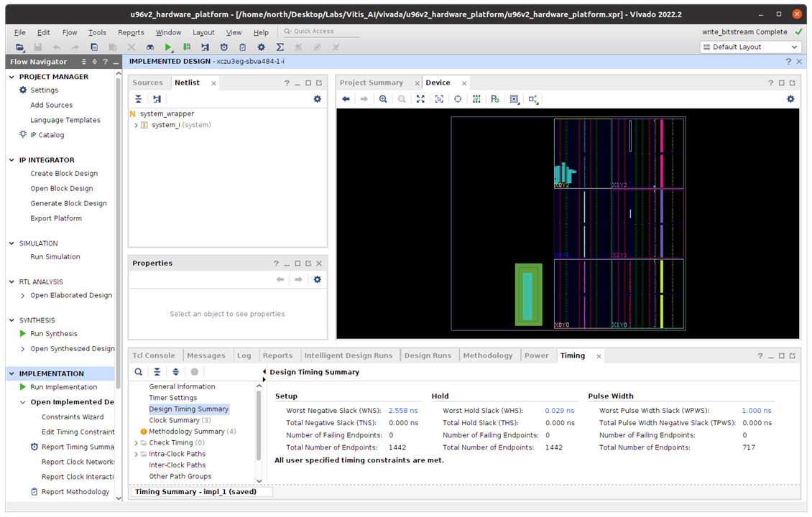The height and width of the screenshot is (517, 812).
Task: Switch to Sources tab
Action: pos(147,83)
